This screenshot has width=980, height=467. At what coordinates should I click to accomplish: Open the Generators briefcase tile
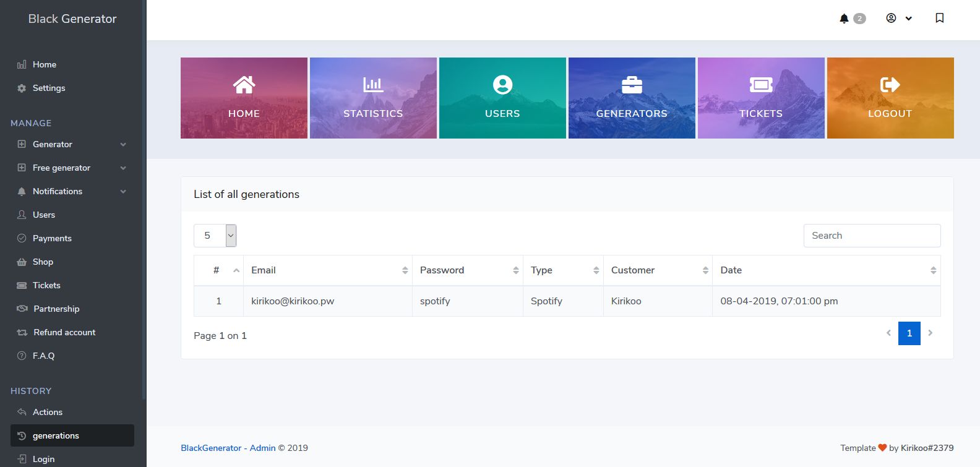click(x=632, y=98)
